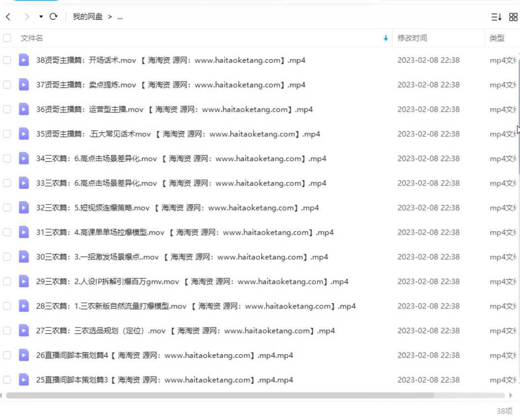Check the box for file 35贤哥主播篇
The image size is (520, 420).
point(7,134)
